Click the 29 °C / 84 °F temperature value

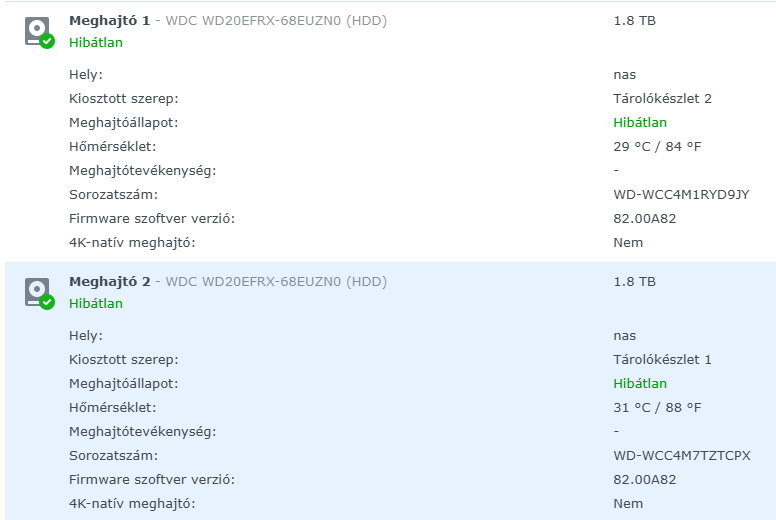(657, 146)
